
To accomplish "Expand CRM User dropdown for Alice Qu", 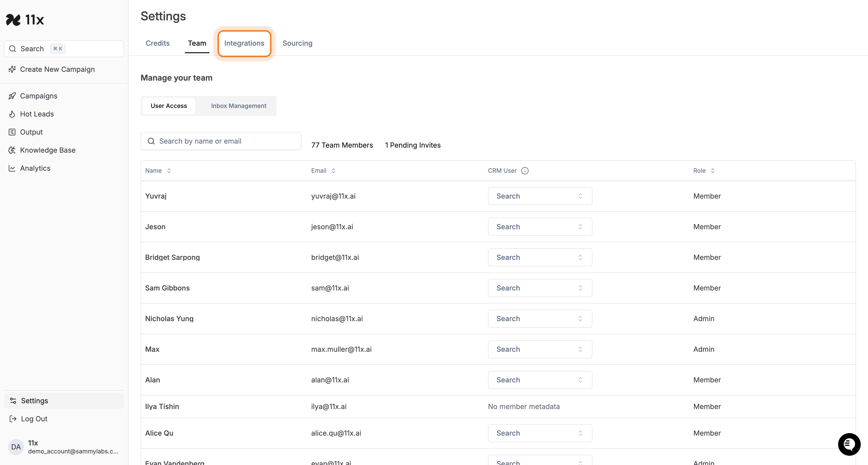I will (x=540, y=433).
